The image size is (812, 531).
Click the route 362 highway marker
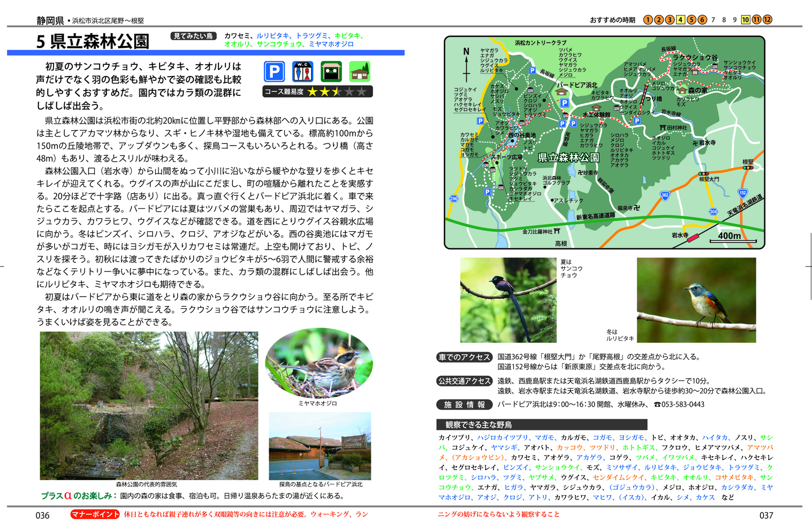(x=665, y=195)
